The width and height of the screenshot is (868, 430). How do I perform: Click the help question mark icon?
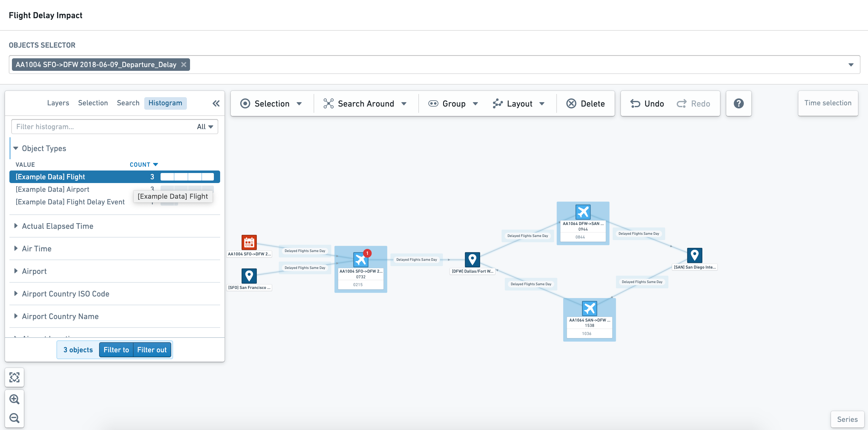(x=738, y=103)
